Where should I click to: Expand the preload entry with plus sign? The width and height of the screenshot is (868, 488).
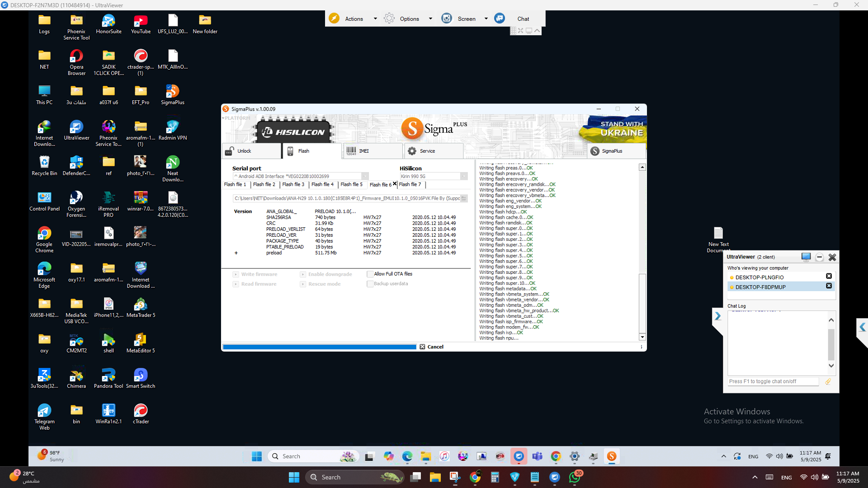(x=236, y=253)
